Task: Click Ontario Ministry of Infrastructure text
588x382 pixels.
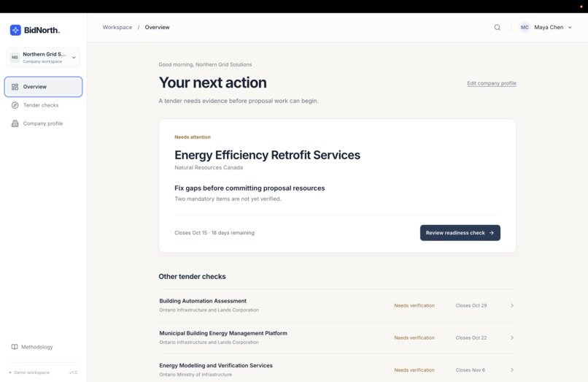Action: point(196,375)
